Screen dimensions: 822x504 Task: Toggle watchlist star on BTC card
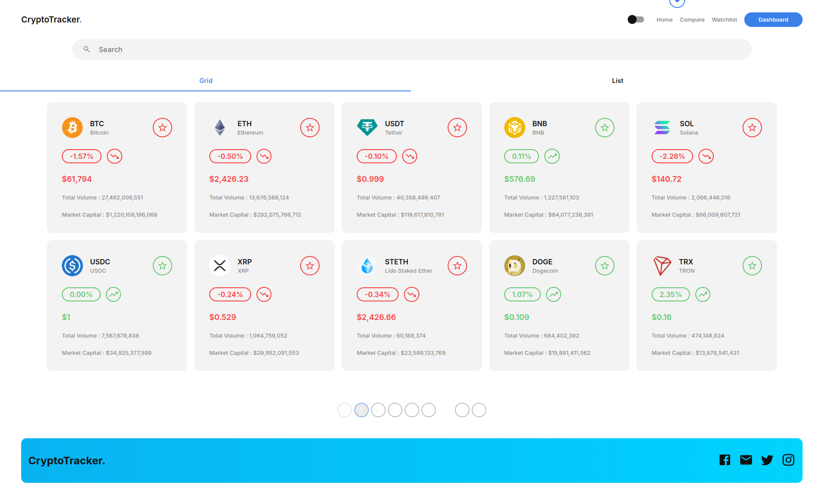[x=162, y=128]
